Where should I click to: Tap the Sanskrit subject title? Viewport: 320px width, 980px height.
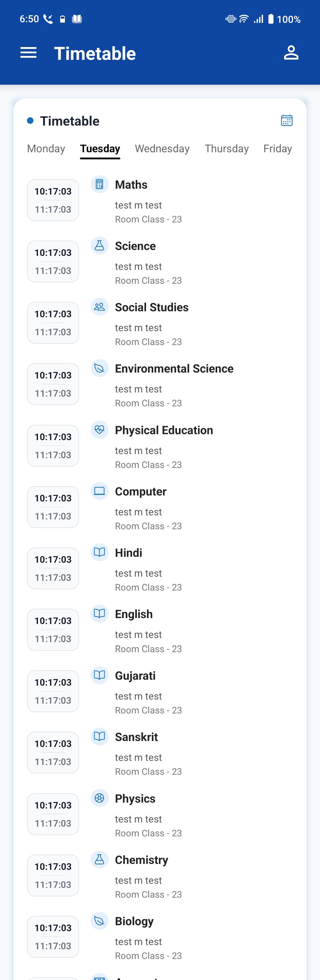point(136,737)
